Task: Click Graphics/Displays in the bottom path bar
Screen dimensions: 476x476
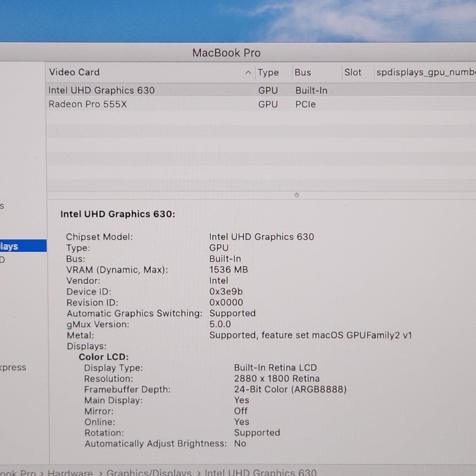Action: (x=149, y=473)
